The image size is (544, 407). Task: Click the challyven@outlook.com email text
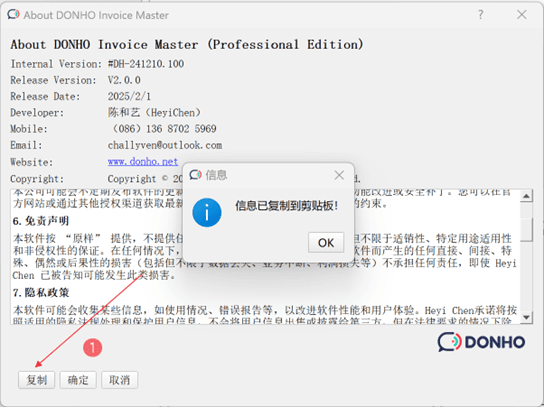[165, 145]
